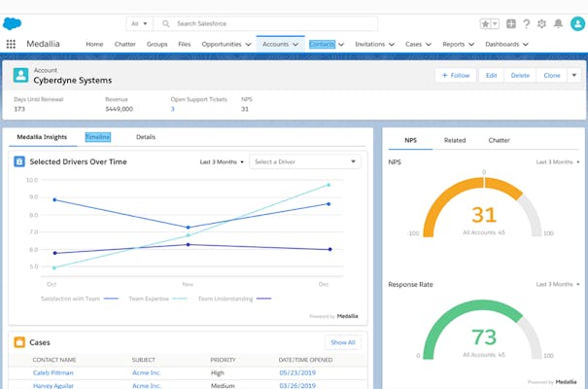
Task: Open Acme Inc. subject in Caleb Pittman row
Action: [147, 372]
